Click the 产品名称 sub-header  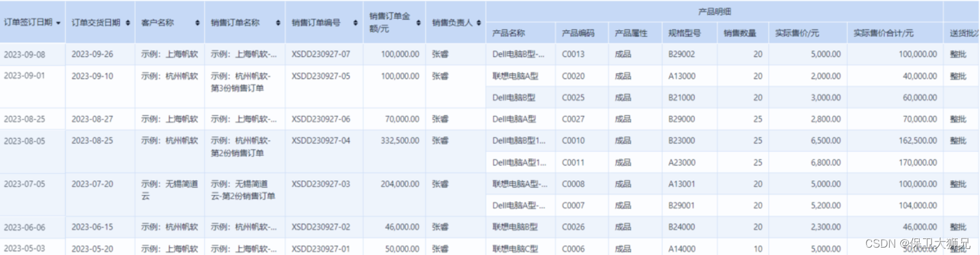click(508, 33)
